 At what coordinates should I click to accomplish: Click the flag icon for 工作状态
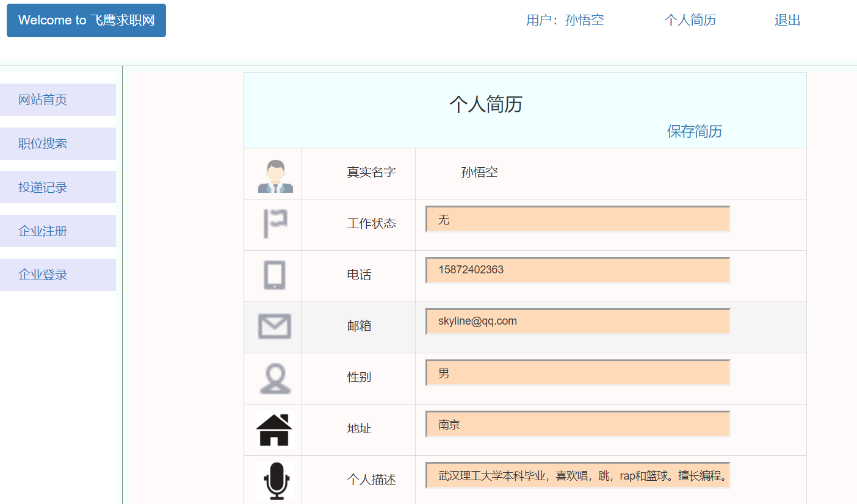[x=275, y=223]
